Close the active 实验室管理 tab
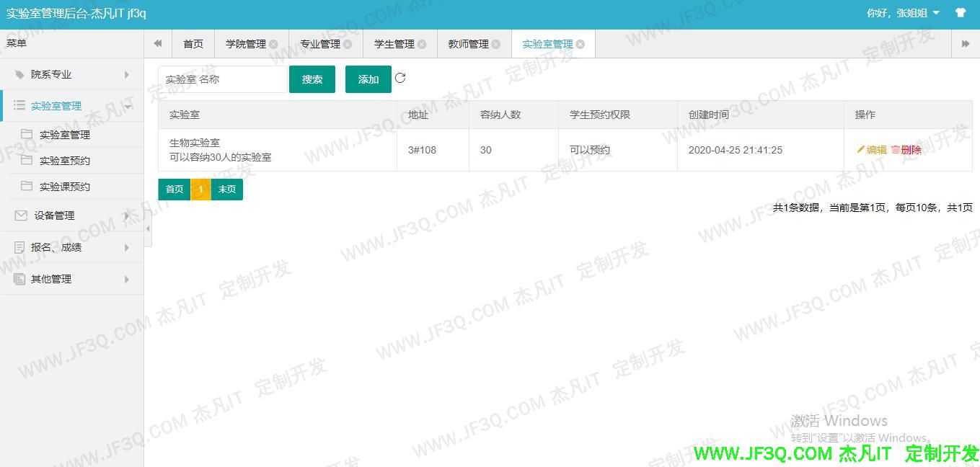 click(x=581, y=44)
